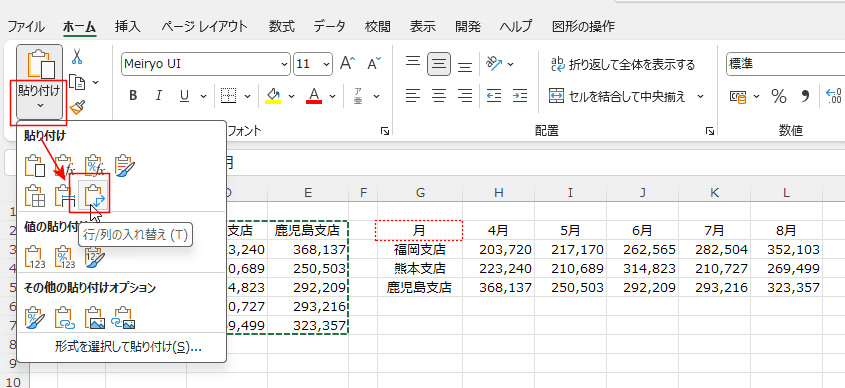This screenshot has height=388, width=845.
Task: Switch to the 校閲 tab
Action: point(377,26)
